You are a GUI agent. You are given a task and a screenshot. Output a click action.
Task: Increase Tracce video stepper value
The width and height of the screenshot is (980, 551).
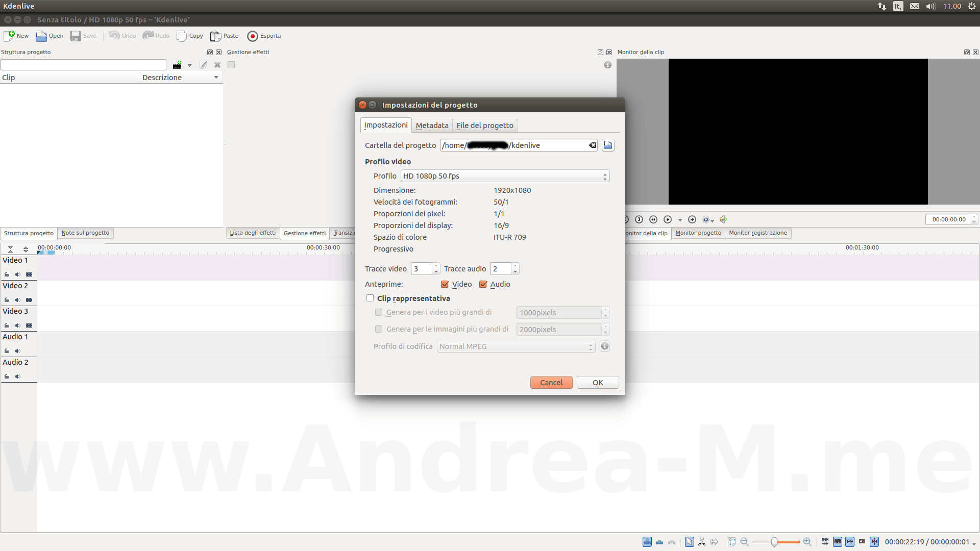coord(436,266)
